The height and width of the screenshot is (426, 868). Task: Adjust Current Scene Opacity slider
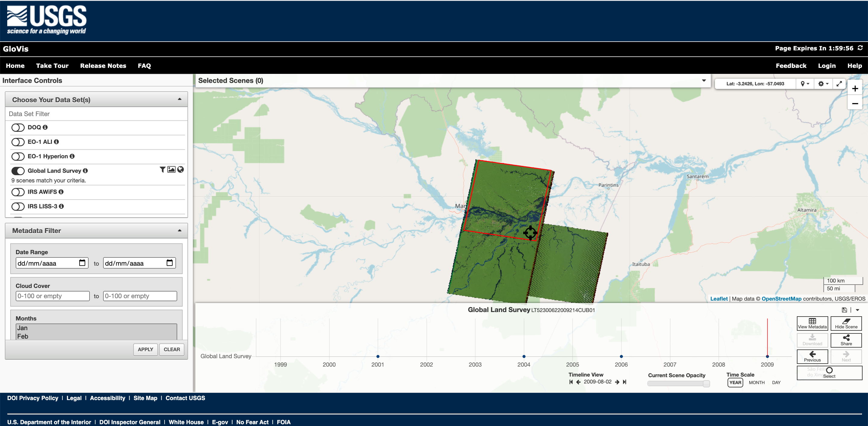pos(679,383)
